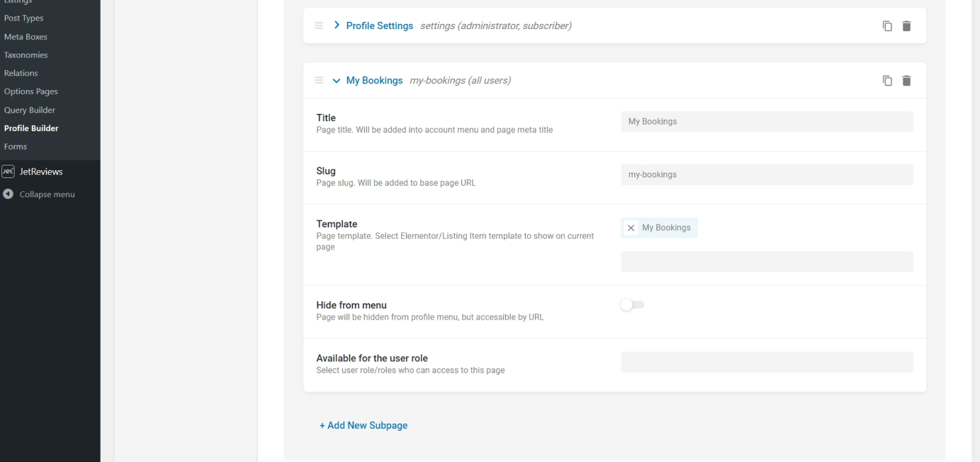Open Forms in sidebar
Viewport: 980px width, 462px height.
pyautogui.click(x=15, y=146)
